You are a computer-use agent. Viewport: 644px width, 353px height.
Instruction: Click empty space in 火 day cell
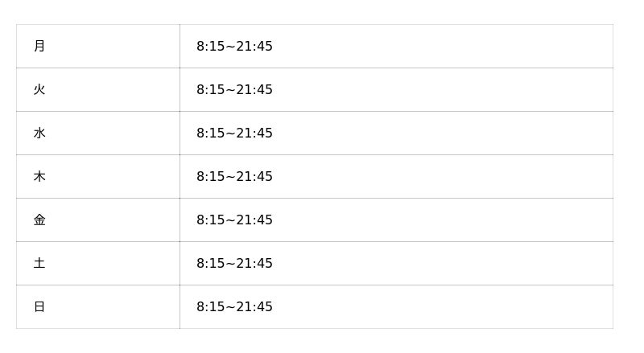113,90
